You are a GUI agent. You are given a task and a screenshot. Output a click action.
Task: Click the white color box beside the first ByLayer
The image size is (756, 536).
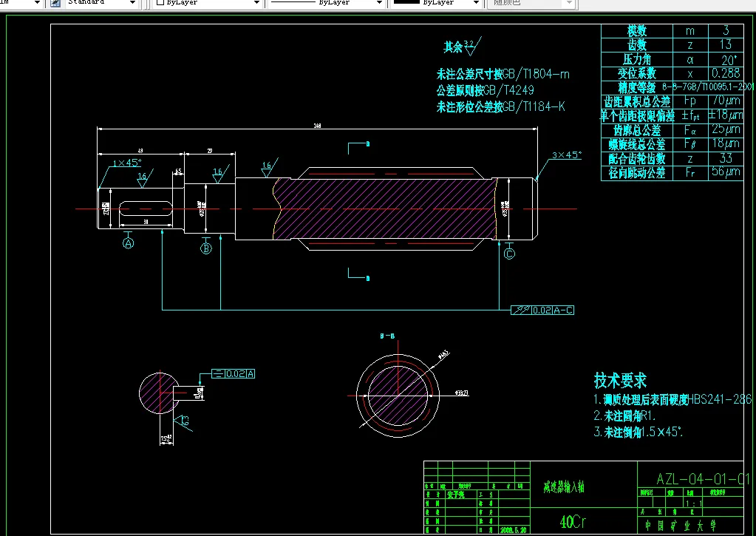pos(160,2)
